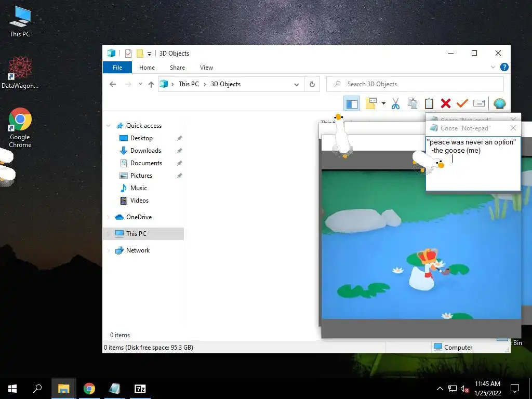Open DataWagon desktop shortcut

pos(20,72)
